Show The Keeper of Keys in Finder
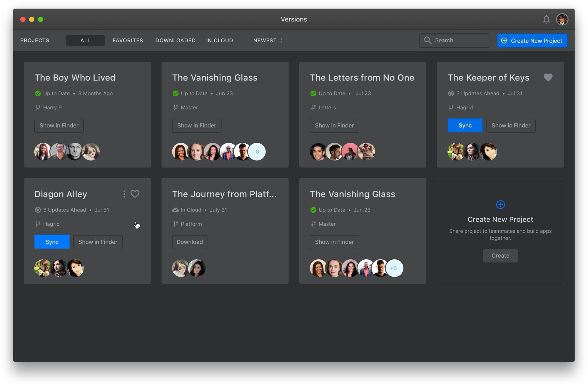 click(x=511, y=125)
